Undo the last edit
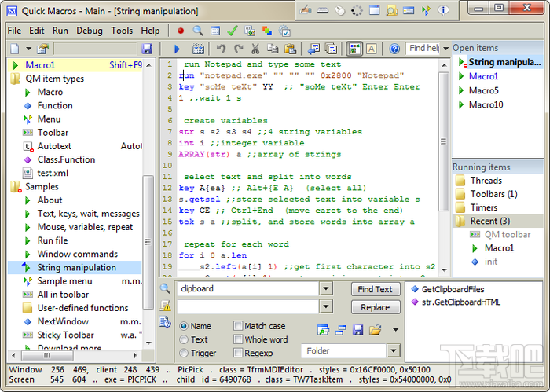 221,49
